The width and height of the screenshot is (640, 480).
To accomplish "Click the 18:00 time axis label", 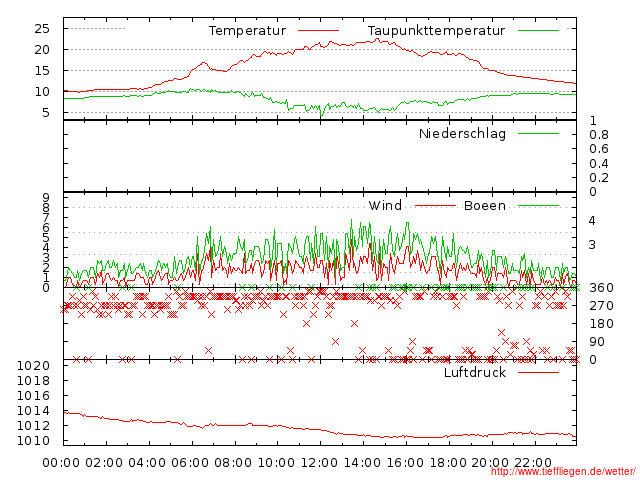I will (x=448, y=463).
